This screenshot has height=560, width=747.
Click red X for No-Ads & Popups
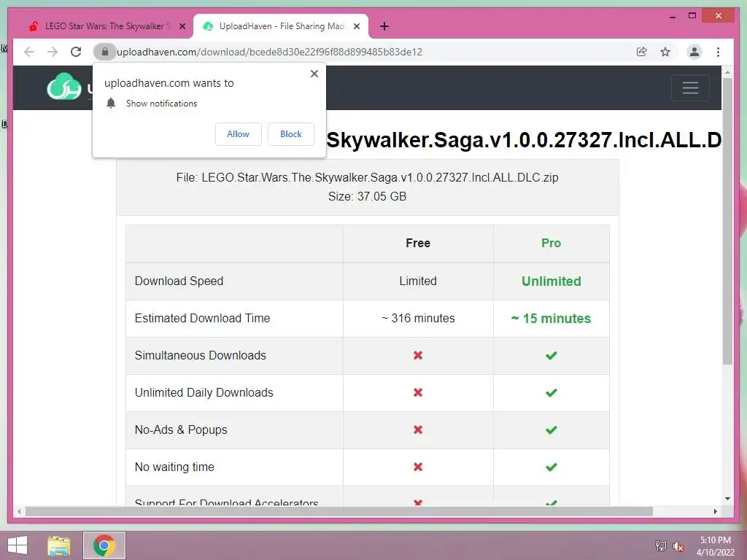pos(418,429)
